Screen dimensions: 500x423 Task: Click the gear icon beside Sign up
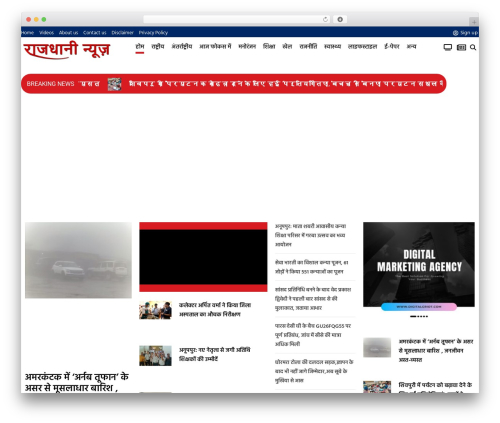click(455, 33)
